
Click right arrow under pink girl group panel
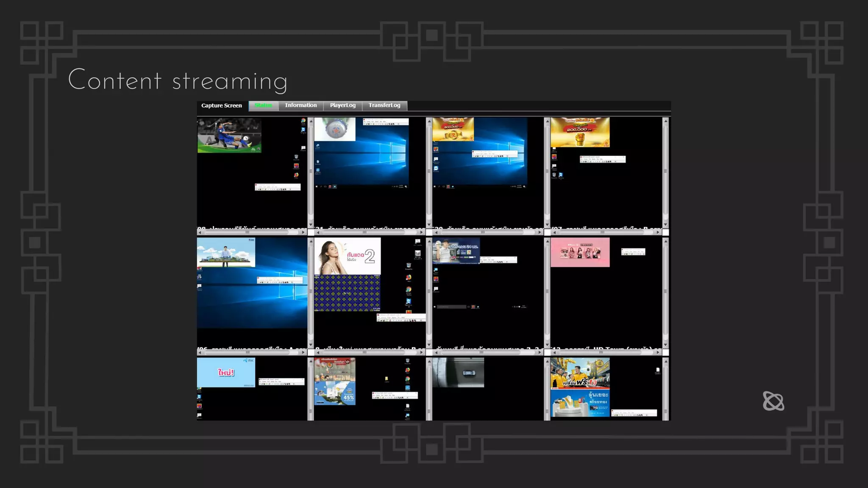pyautogui.click(x=658, y=352)
